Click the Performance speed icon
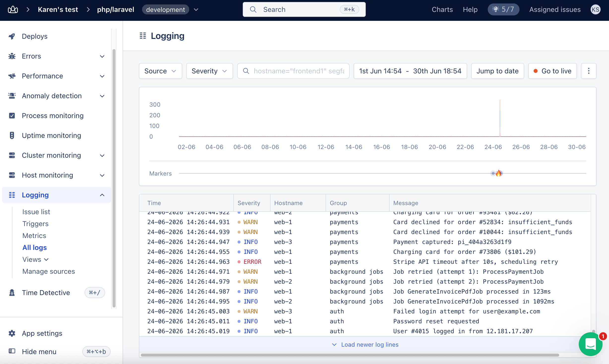This screenshot has height=364, width=609. click(x=12, y=76)
